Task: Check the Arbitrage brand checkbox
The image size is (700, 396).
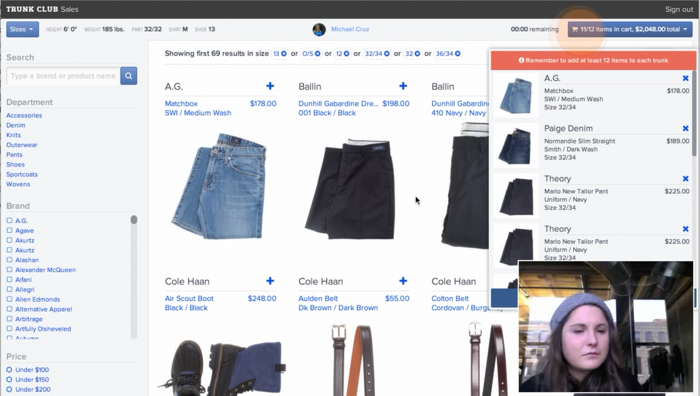Action: [x=9, y=319]
